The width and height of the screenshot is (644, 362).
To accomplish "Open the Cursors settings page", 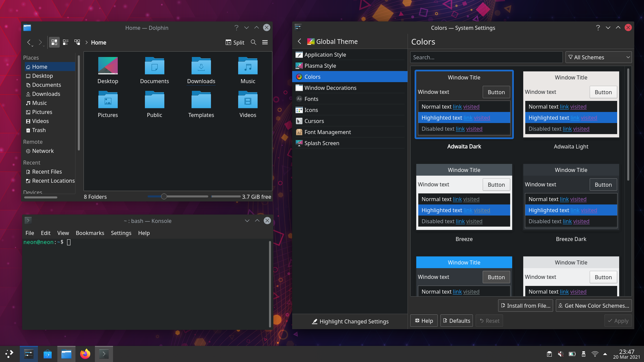I will coord(350,121).
